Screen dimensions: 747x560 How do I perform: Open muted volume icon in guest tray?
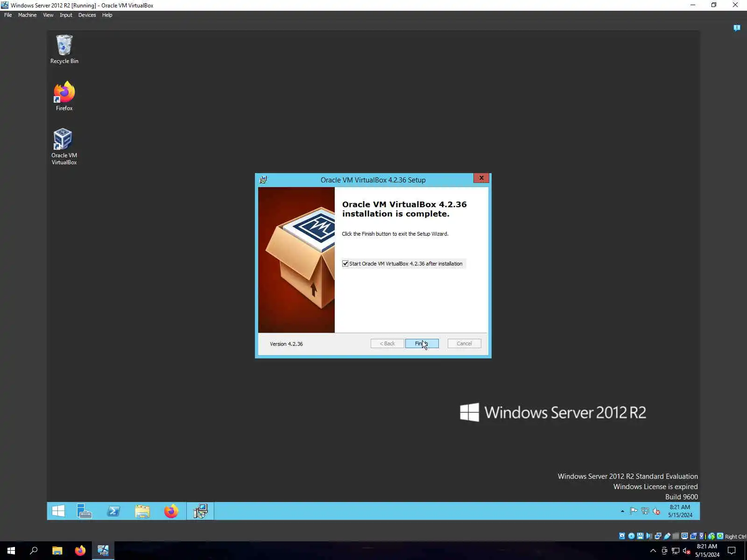(x=656, y=511)
